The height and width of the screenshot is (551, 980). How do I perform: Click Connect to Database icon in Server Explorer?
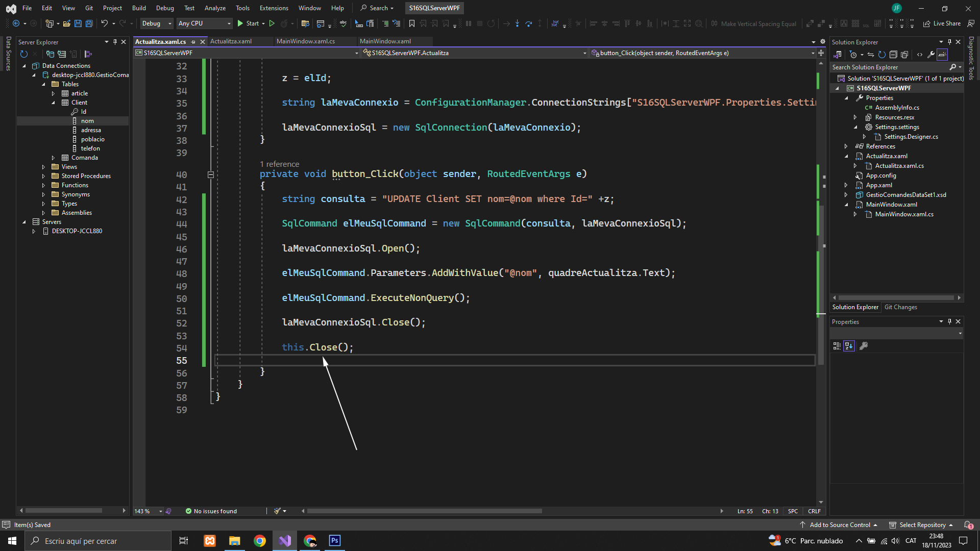tap(50, 54)
